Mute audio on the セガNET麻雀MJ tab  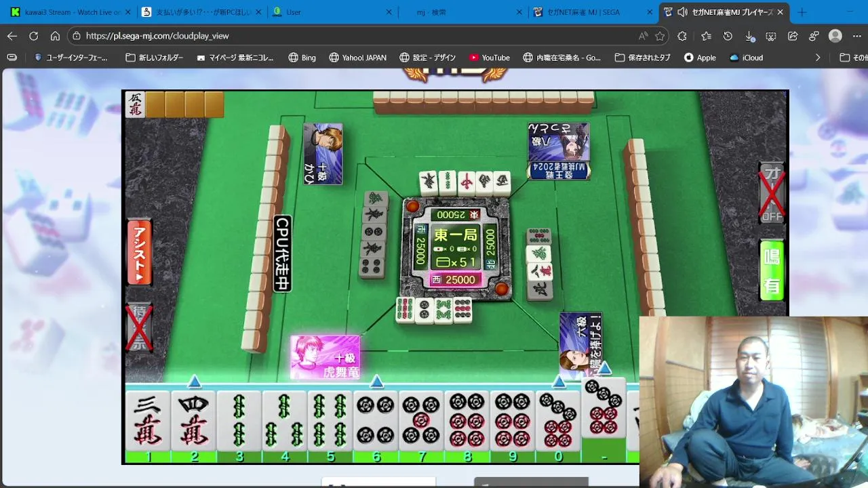click(x=682, y=12)
